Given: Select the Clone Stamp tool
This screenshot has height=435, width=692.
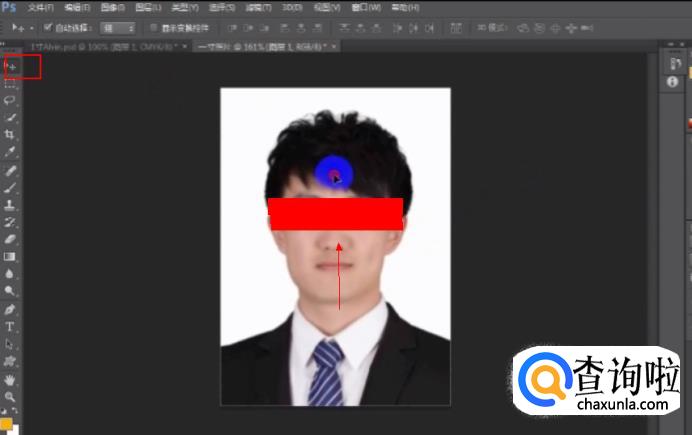Looking at the screenshot, I should pyautogui.click(x=10, y=205).
